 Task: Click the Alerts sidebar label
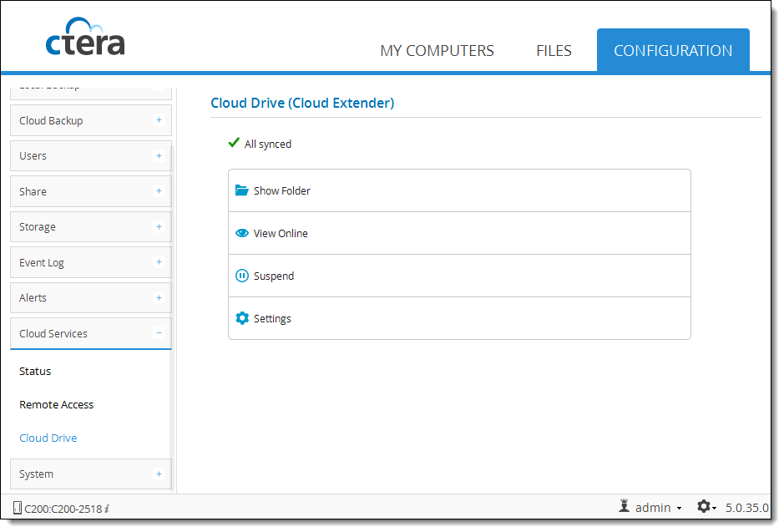tap(33, 297)
